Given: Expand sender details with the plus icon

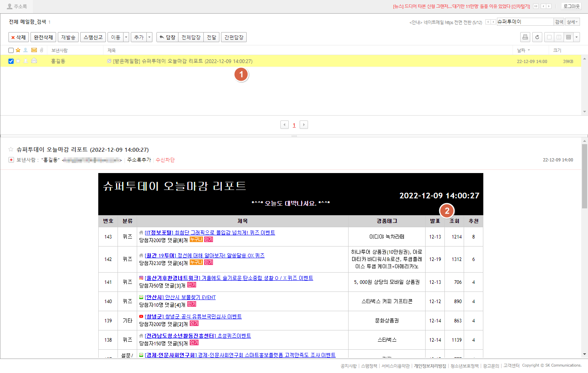Looking at the screenshot, I should (11, 160).
